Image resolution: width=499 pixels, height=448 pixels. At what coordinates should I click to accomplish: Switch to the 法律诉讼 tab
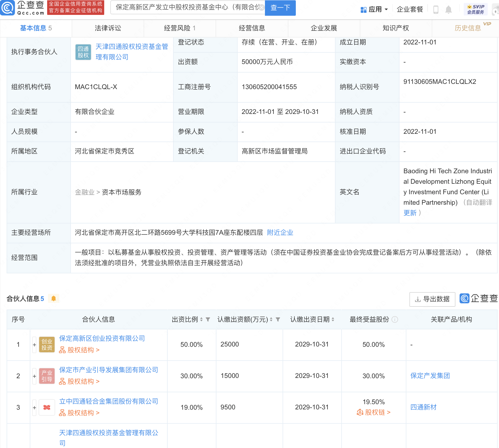pyautogui.click(x=108, y=28)
